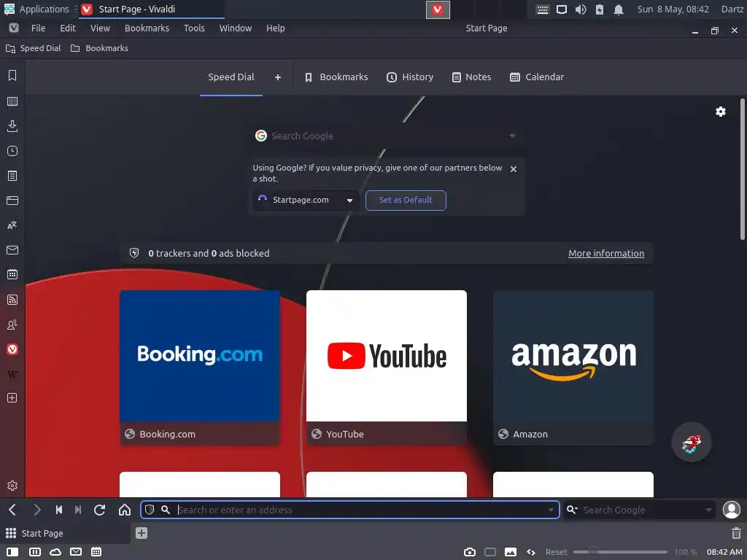Open the Mail panel in the sidebar
The height and width of the screenshot is (560, 747).
[x=12, y=250]
